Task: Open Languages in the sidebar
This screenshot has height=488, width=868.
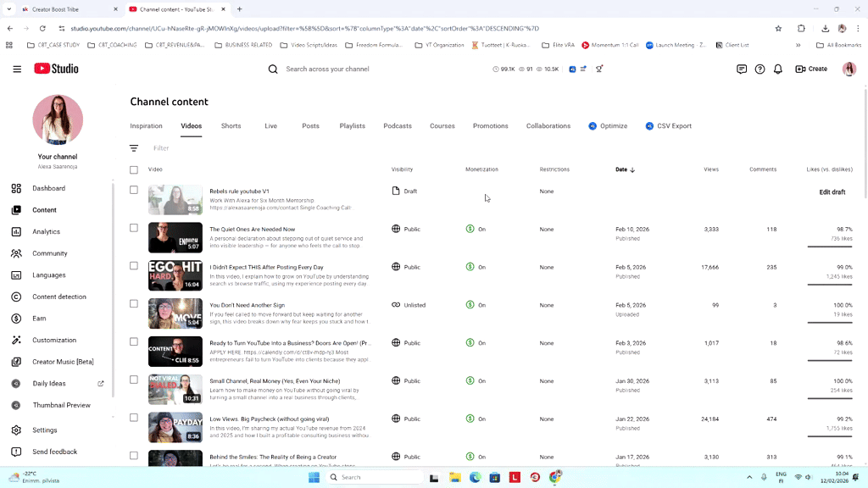Action: click(x=48, y=275)
